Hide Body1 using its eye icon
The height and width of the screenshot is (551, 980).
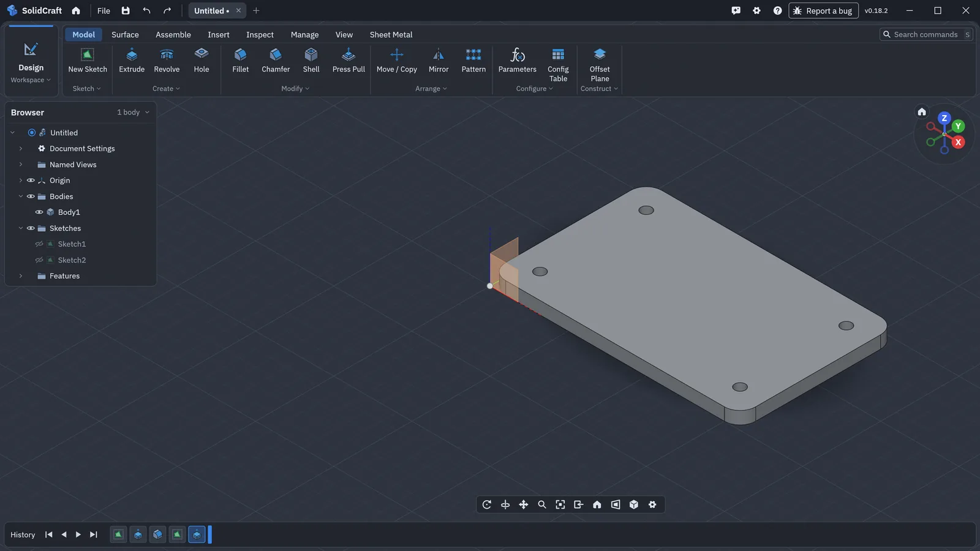pos(39,212)
